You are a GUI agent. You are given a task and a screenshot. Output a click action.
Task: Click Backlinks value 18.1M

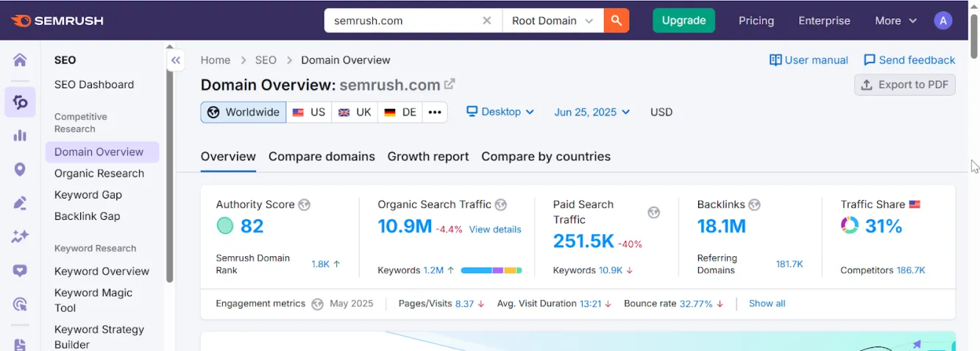point(721,227)
